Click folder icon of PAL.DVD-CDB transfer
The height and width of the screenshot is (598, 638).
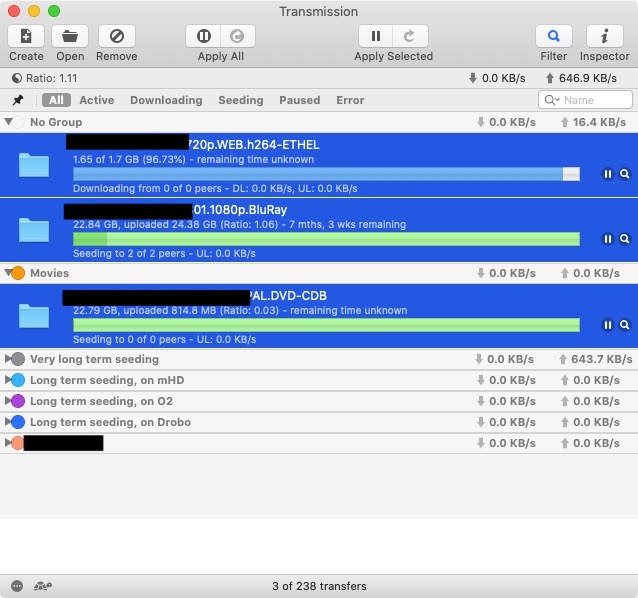pos(34,316)
